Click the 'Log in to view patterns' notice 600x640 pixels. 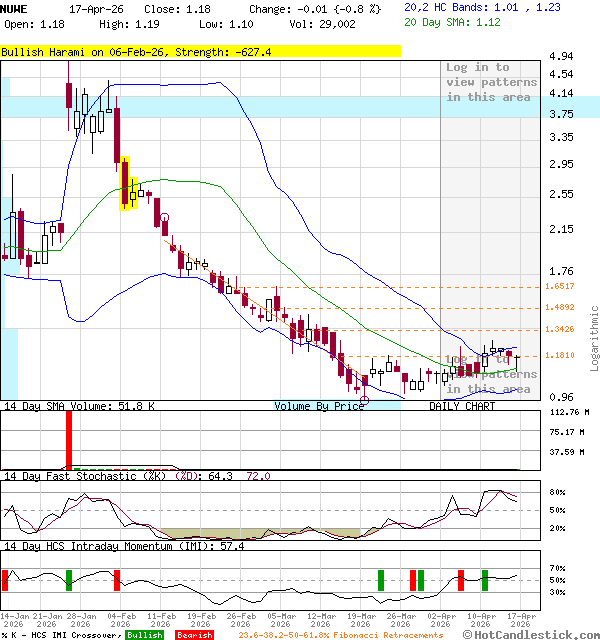click(x=491, y=82)
